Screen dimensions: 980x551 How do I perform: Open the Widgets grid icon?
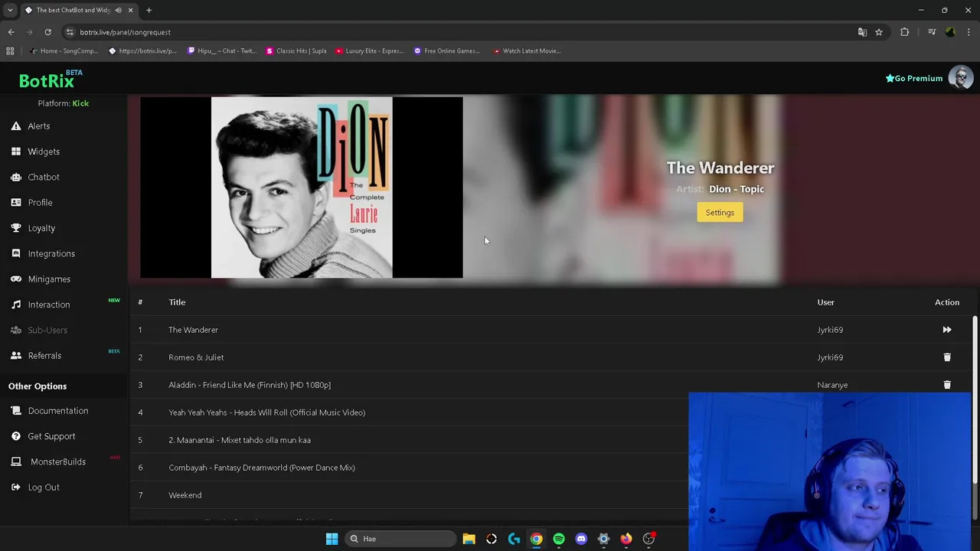point(16,152)
